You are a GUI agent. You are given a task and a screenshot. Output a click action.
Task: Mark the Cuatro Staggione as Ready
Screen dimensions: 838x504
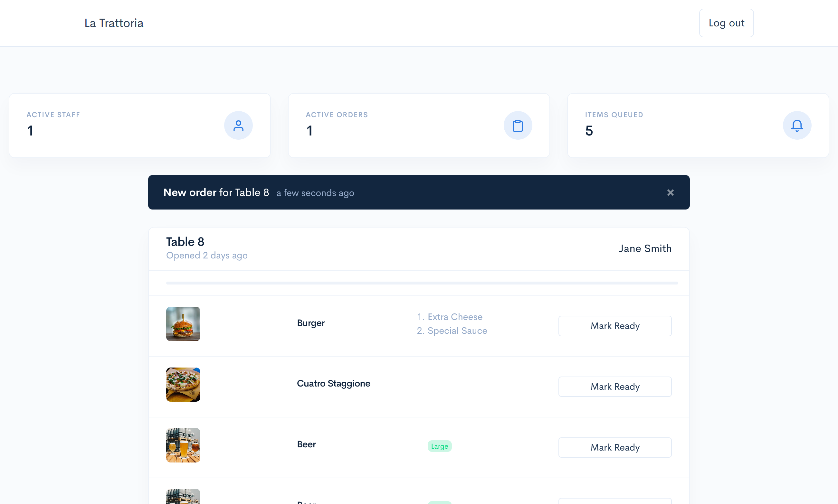(x=615, y=386)
